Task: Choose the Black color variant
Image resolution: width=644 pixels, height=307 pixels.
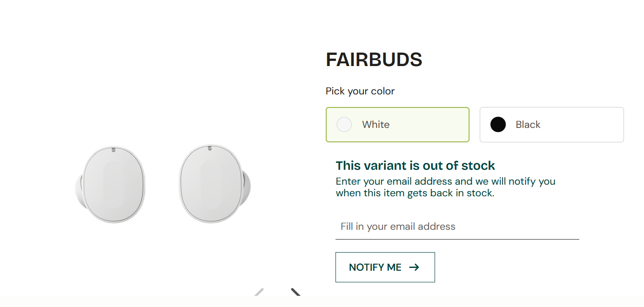Action: [551, 125]
